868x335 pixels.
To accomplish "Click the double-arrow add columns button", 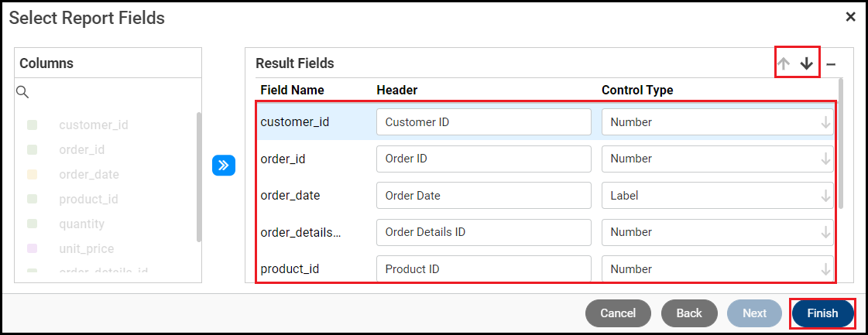I will coord(223,165).
